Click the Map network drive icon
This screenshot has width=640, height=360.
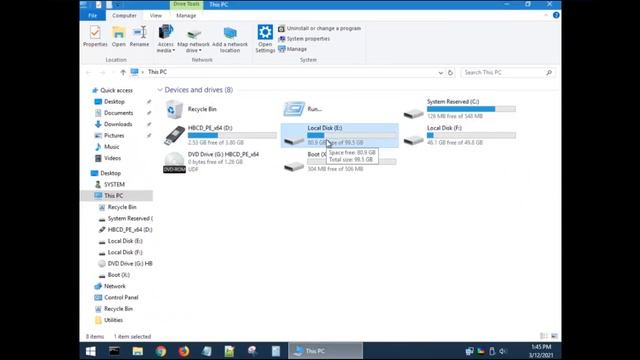tap(194, 33)
